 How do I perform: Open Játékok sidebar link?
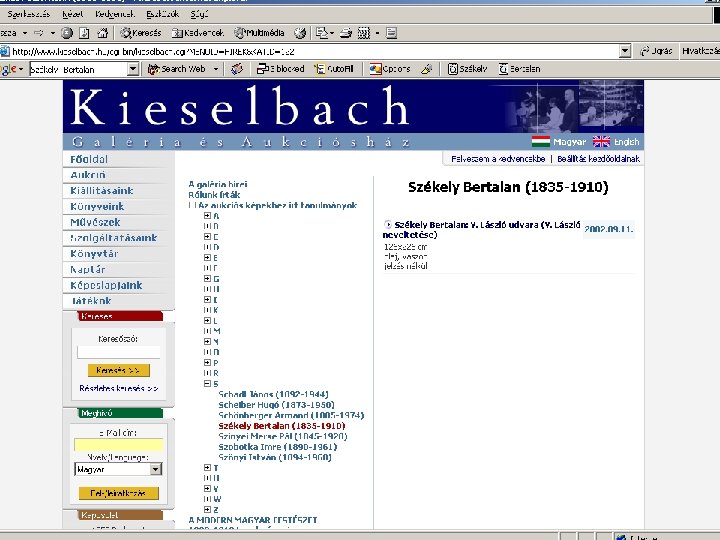[x=91, y=301]
